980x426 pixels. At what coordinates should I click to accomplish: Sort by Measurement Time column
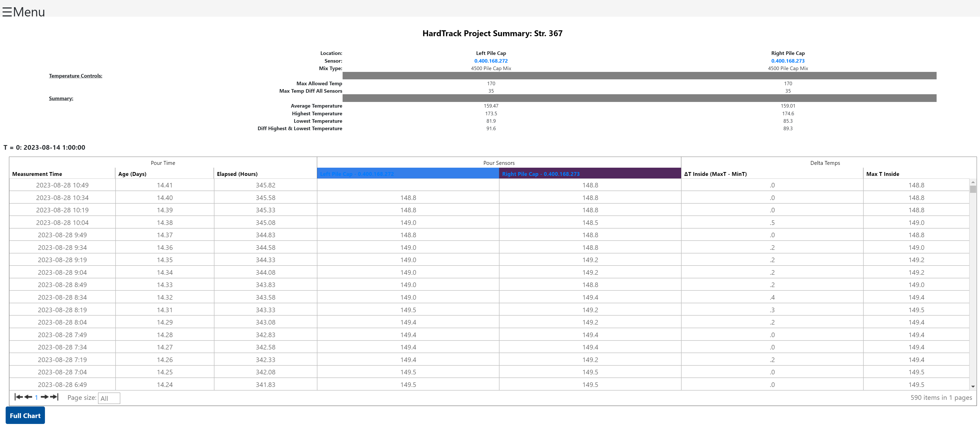[x=37, y=174]
